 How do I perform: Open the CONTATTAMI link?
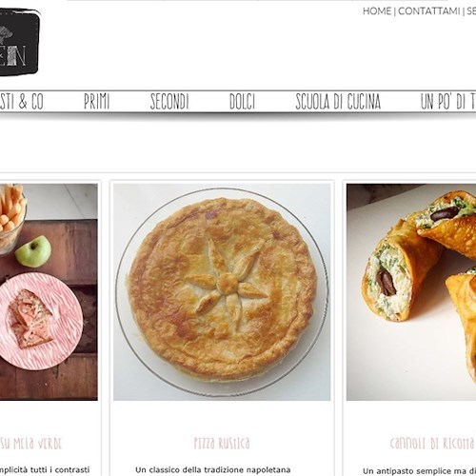428,11
